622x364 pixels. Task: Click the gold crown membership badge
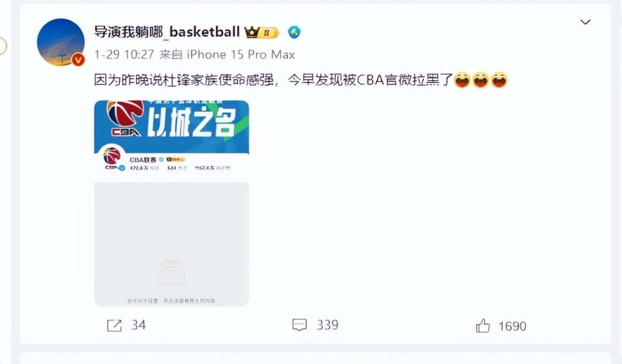click(261, 32)
